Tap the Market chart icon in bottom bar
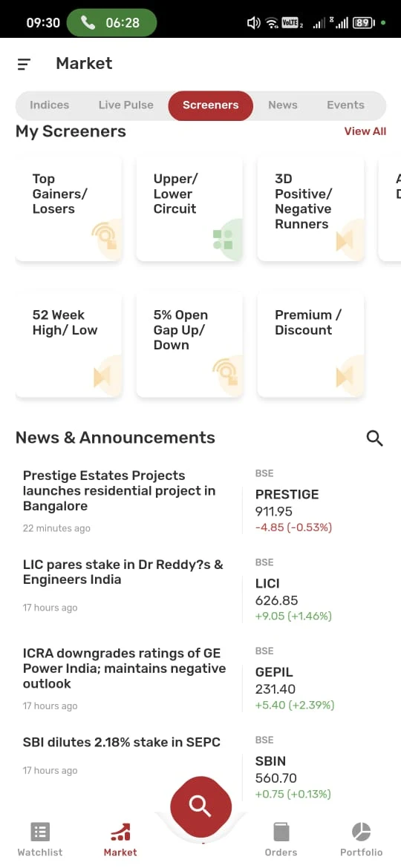The image size is (401, 868). tap(120, 832)
